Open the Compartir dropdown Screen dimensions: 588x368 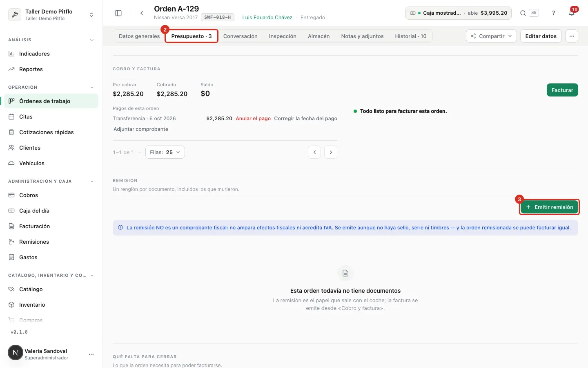click(491, 36)
